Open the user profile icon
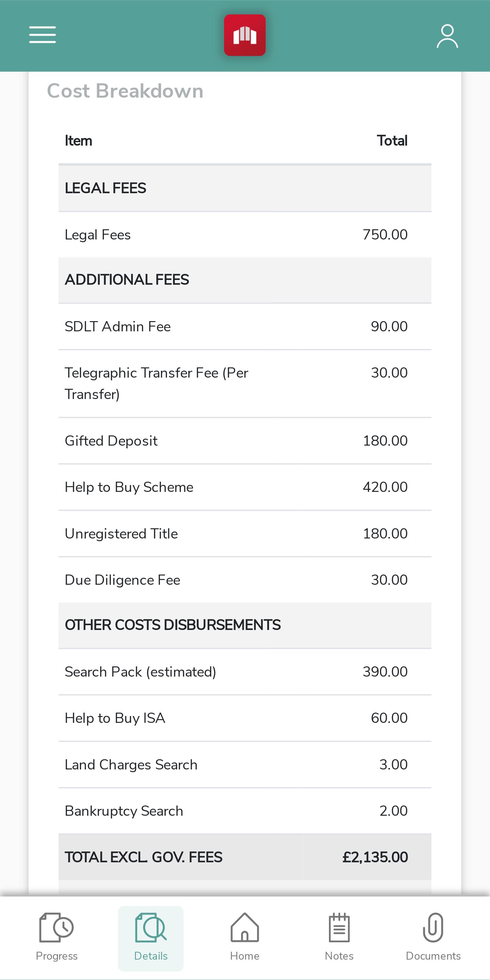Screen dimensions: 490x980 447,36
